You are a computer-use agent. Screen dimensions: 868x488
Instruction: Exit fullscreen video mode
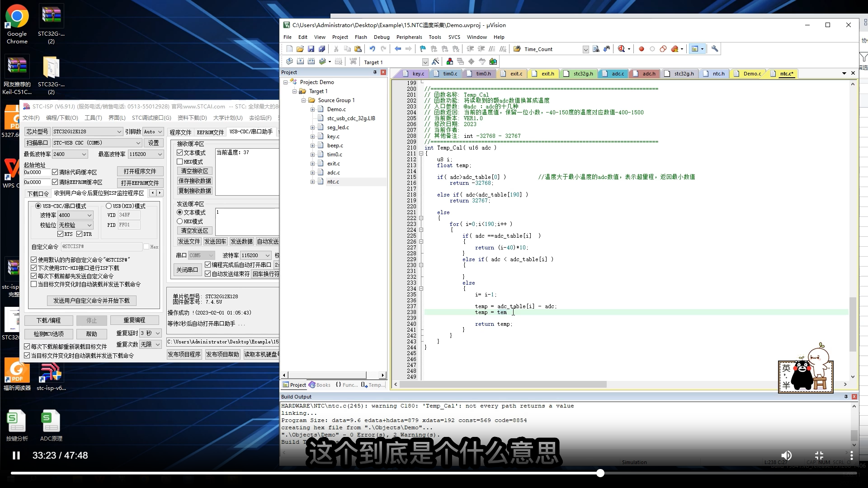coord(819,455)
